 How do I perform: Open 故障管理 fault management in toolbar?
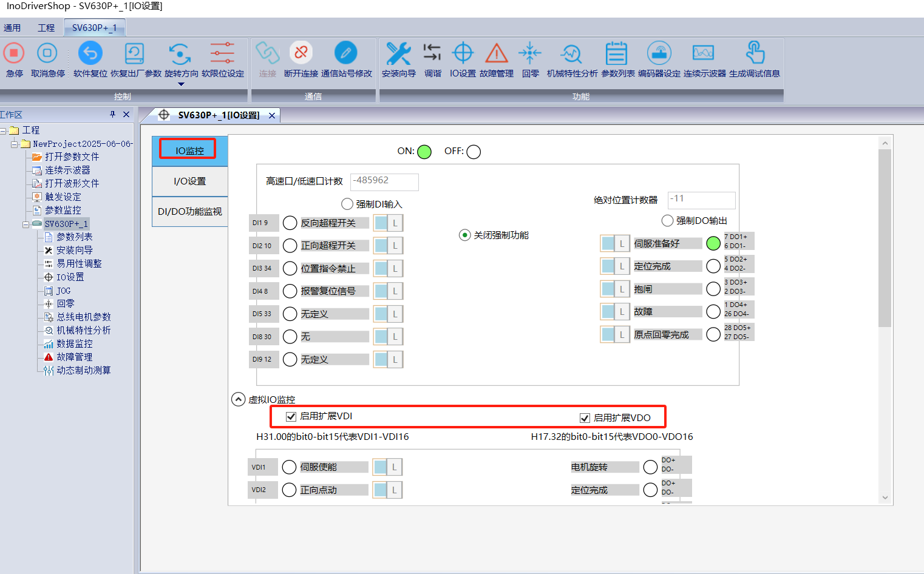coord(496,54)
